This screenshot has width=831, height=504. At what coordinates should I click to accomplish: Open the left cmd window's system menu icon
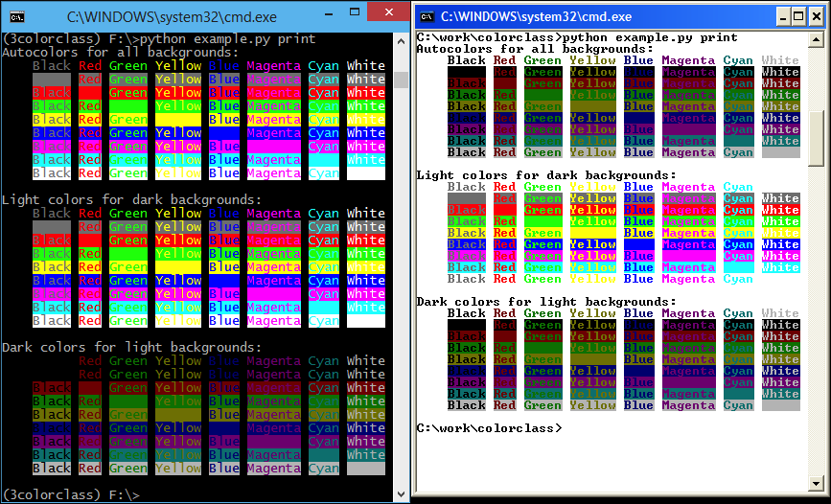click(x=16, y=16)
